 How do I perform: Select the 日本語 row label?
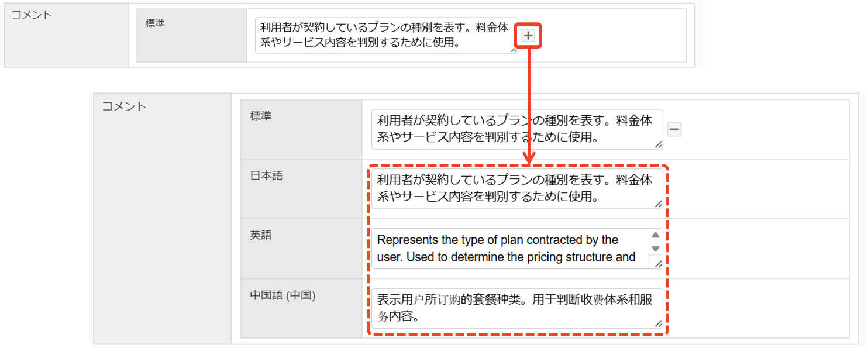pyautogui.click(x=266, y=175)
